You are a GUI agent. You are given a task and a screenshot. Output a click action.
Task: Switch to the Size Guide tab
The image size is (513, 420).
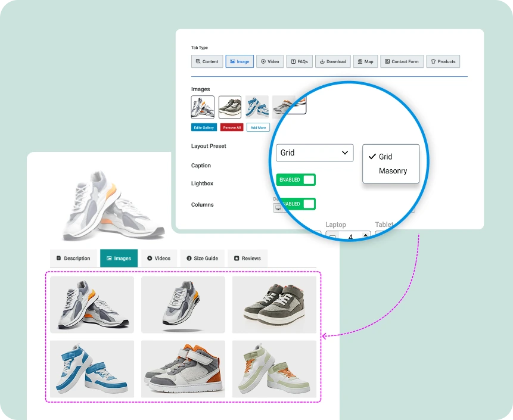(x=202, y=258)
